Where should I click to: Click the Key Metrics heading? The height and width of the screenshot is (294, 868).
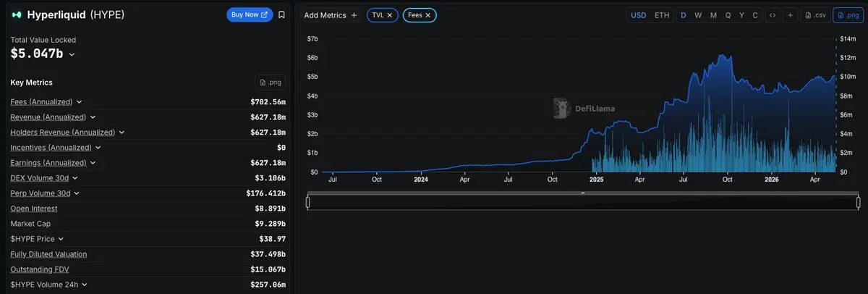click(x=31, y=83)
